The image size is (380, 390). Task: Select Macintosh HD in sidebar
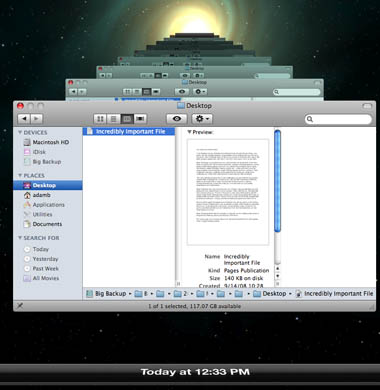(46, 142)
